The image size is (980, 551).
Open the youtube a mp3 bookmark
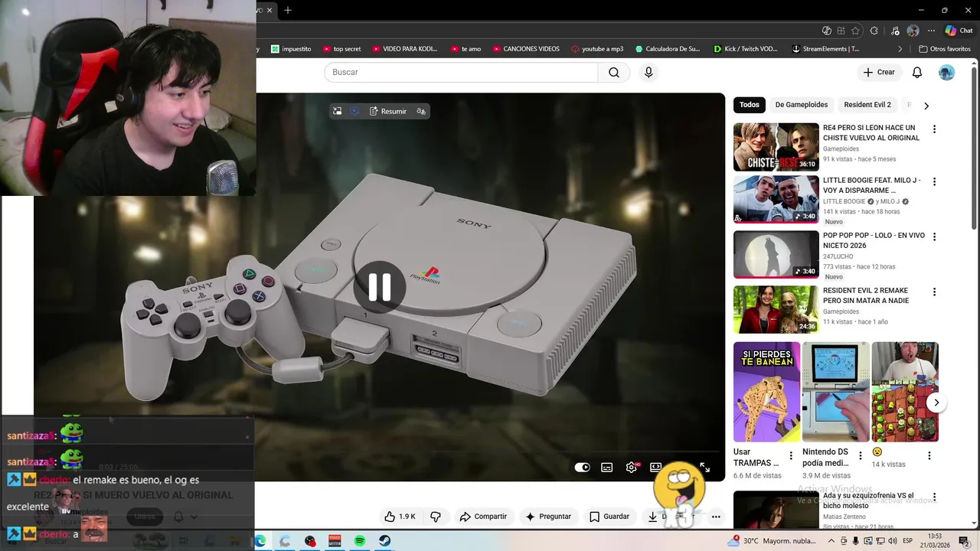[x=597, y=49]
